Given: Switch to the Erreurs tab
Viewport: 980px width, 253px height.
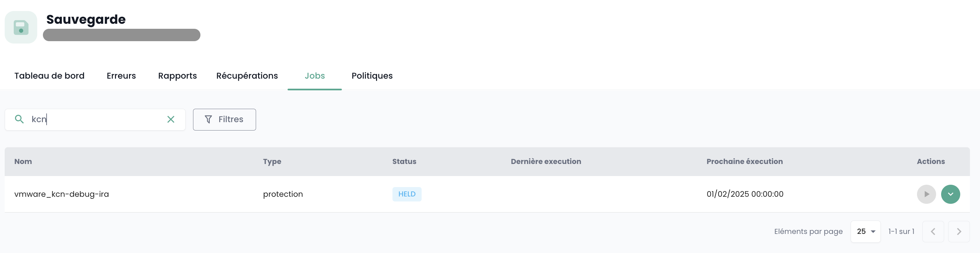Looking at the screenshot, I should pyautogui.click(x=121, y=76).
